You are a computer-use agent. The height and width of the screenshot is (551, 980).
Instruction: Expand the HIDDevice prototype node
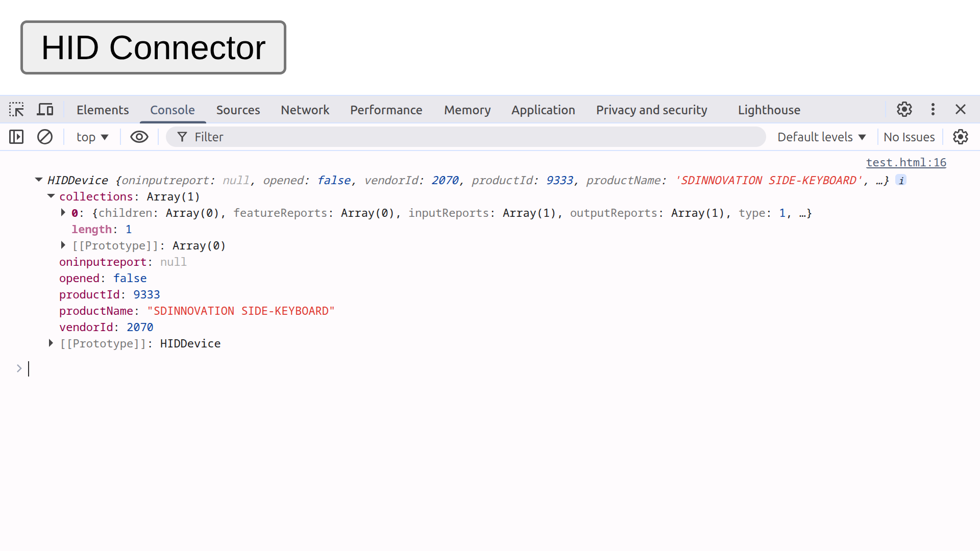pos(51,343)
